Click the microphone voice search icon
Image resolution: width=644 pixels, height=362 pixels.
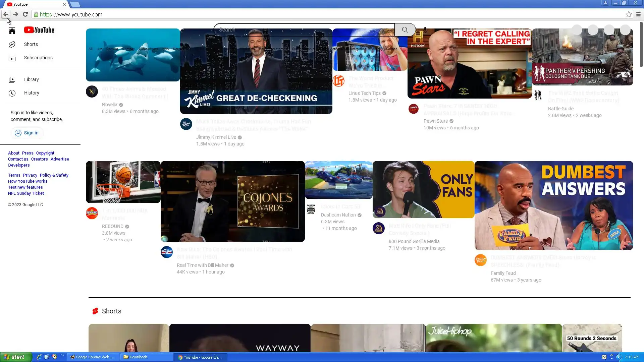425,30
